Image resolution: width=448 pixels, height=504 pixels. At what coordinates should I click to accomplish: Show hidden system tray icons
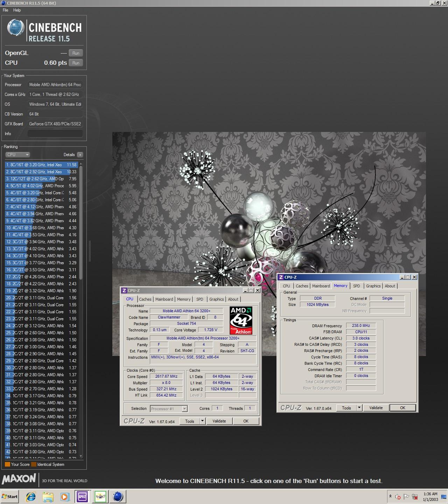[390, 496]
